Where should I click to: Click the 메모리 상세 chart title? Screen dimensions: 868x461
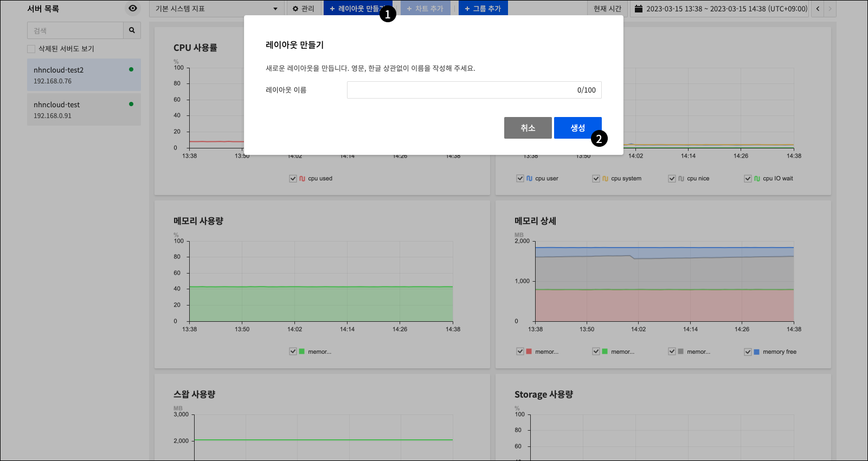(535, 221)
